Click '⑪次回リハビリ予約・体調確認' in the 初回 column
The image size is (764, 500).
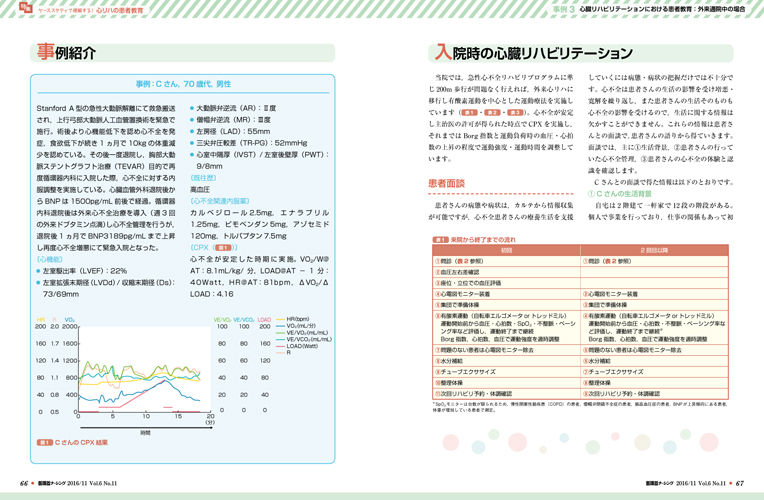(473, 394)
